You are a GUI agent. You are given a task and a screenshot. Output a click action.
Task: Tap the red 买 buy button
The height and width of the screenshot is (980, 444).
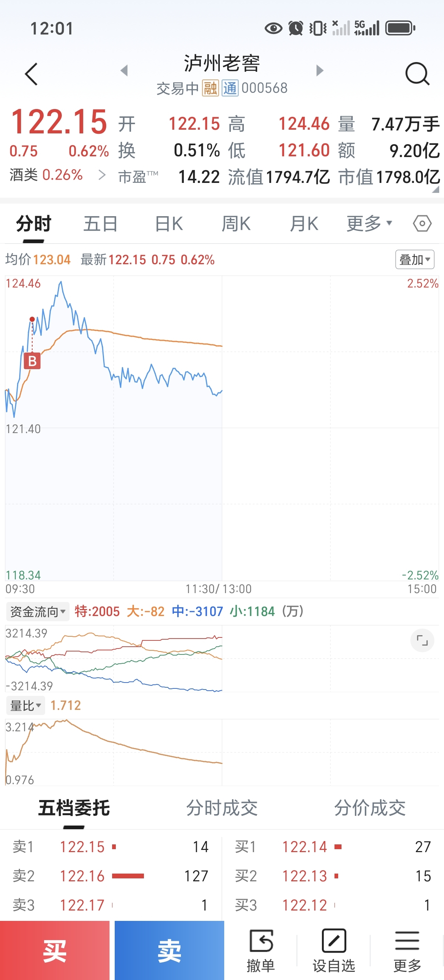click(x=55, y=950)
